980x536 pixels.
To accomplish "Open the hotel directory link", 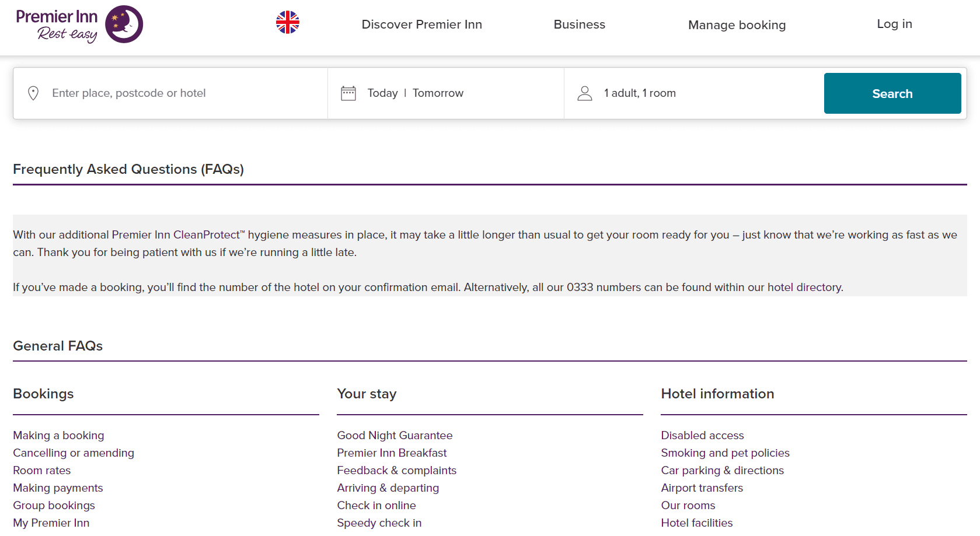I will (x=804, y=288).
